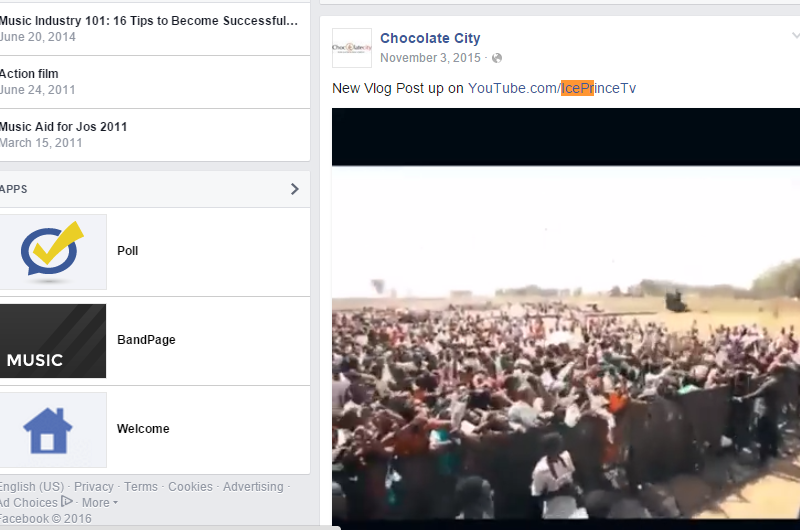800x530 pixels.
Task: Open the Music Industry 101 note
Action: [148, 21]
